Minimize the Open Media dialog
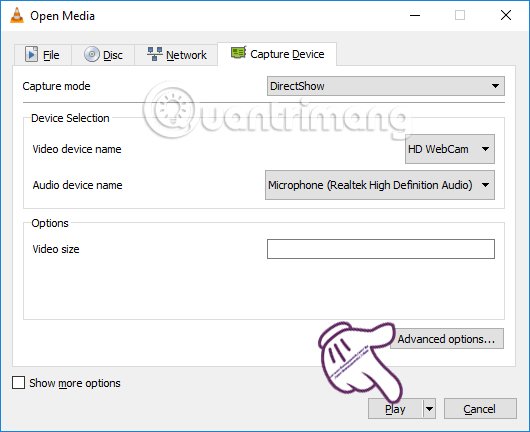 point(415,16)
